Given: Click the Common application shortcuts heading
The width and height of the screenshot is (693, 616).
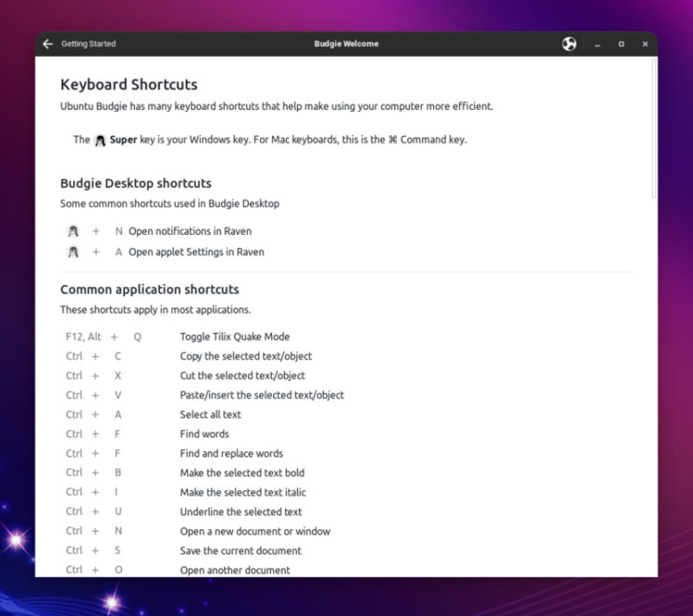Looking at the screenshot, I should click(149, 290).
